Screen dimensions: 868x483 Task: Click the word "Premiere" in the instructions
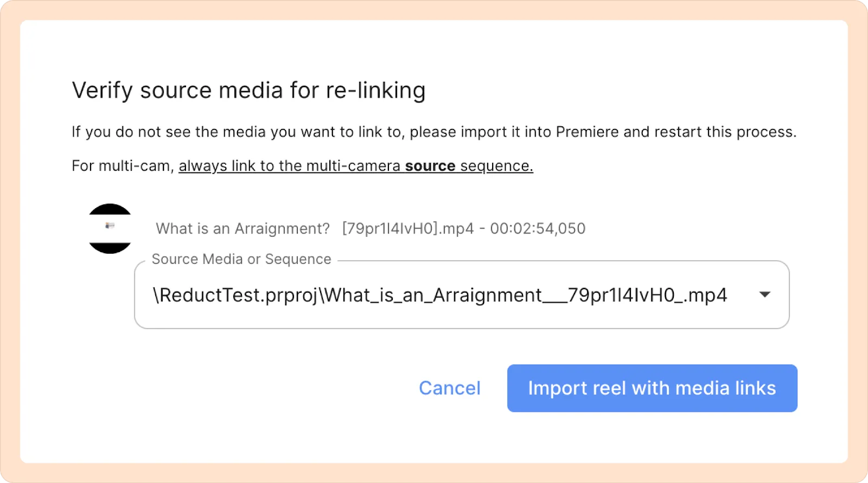pos(587,132)
